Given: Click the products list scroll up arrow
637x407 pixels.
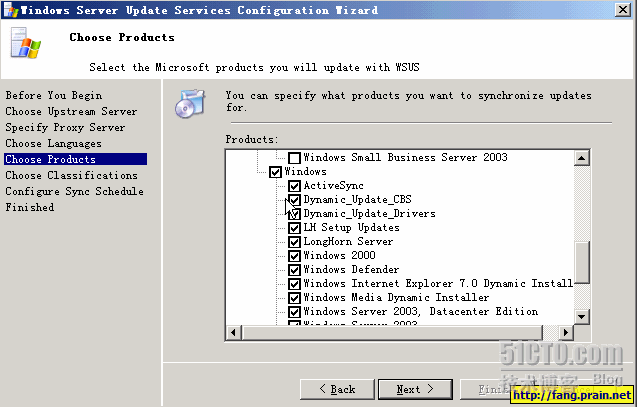Looking at the screenshot, I should 582,158.
